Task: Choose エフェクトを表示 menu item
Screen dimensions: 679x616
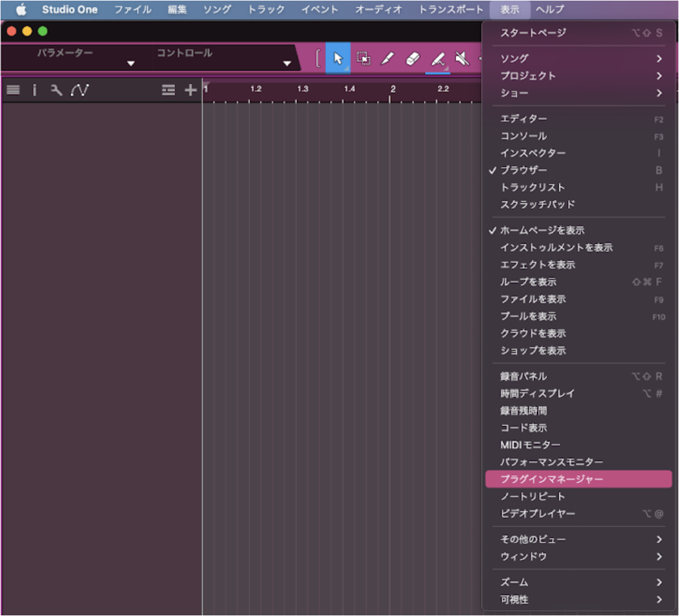Action: 578,265
